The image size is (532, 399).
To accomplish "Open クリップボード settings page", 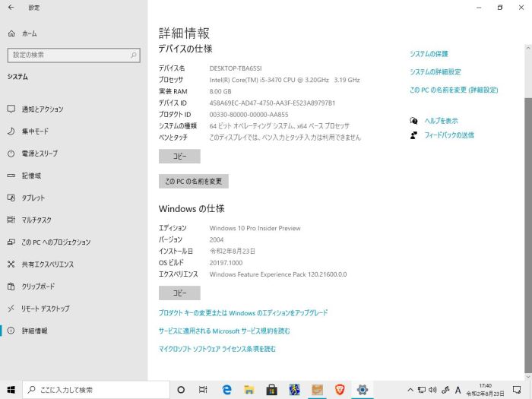I will point(38,287).
